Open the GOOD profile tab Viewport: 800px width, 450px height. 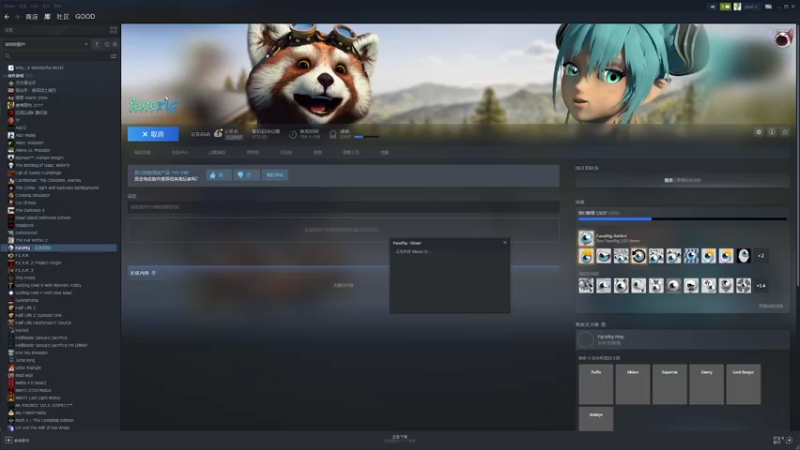click(85, 17)
